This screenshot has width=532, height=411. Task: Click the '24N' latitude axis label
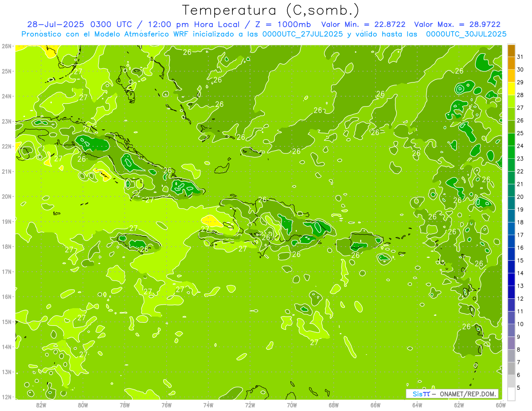coord(7,96)
